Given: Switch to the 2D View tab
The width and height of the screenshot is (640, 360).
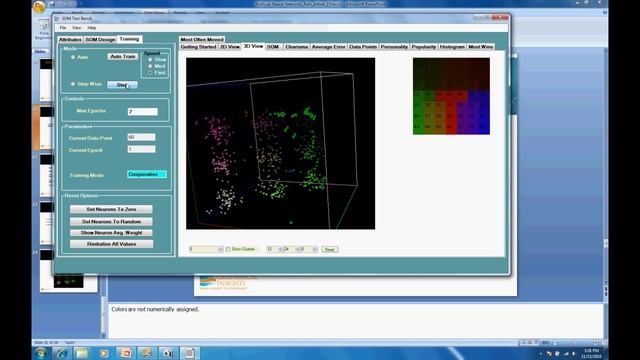Looking at the screenshot, I should pyautogui.click(x=230, y=47).
